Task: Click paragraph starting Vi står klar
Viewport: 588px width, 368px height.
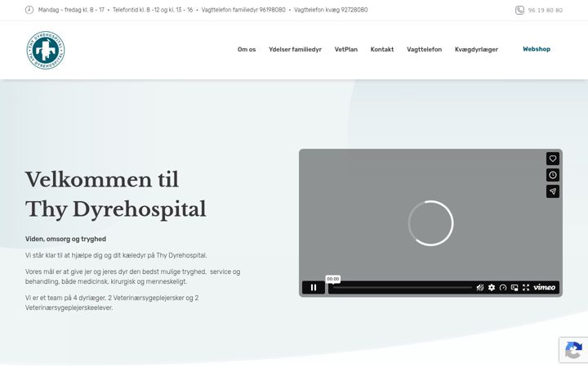Action: (116, 255)
